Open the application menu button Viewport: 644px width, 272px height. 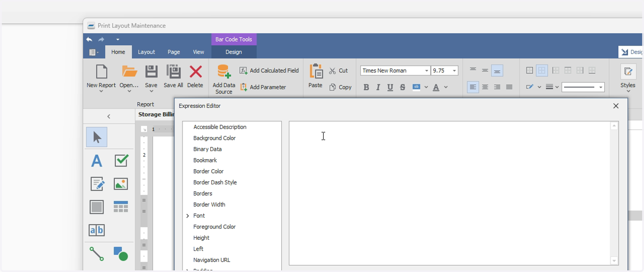point(93,52)
